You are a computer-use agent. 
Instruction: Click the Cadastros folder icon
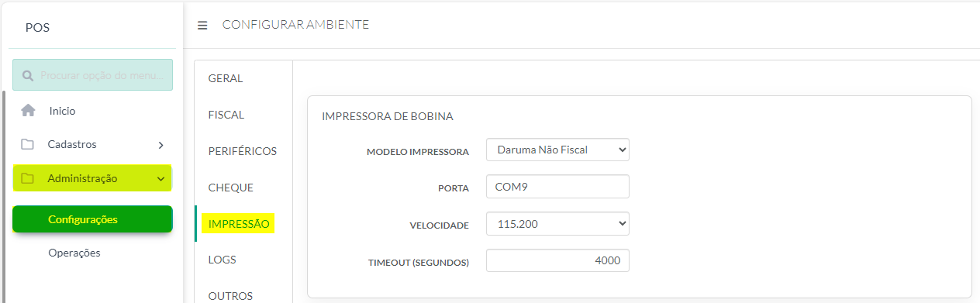point(28,144)
